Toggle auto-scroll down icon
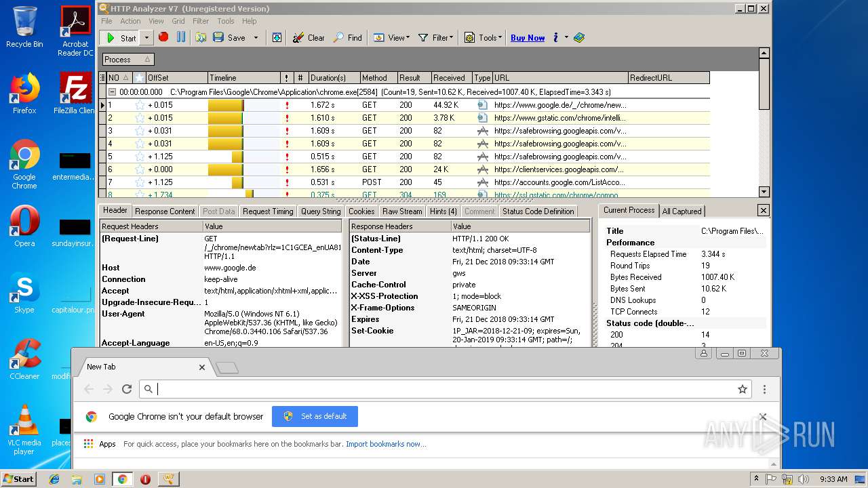Image resolution: width=868 pixels, height=488 pixels. coord(277,38)
